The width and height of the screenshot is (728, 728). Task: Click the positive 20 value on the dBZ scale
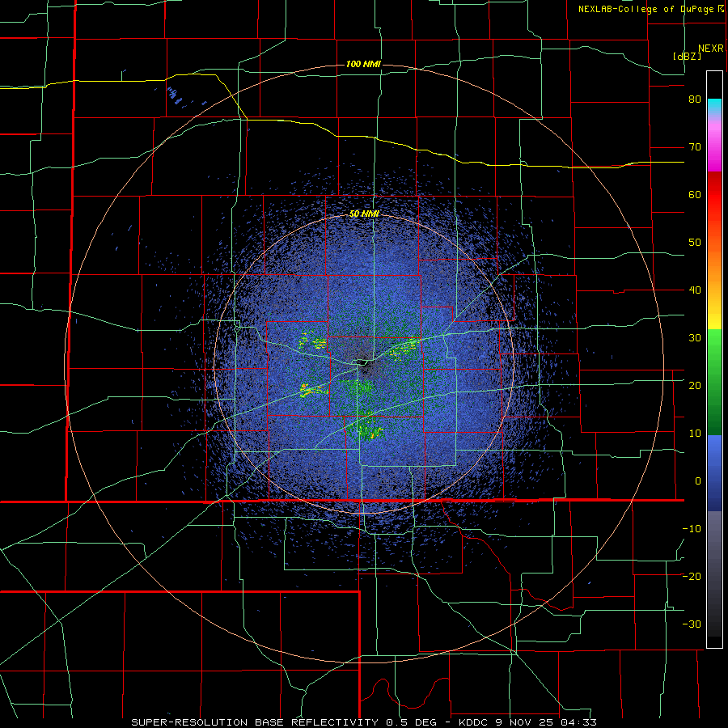pos(695,385)
